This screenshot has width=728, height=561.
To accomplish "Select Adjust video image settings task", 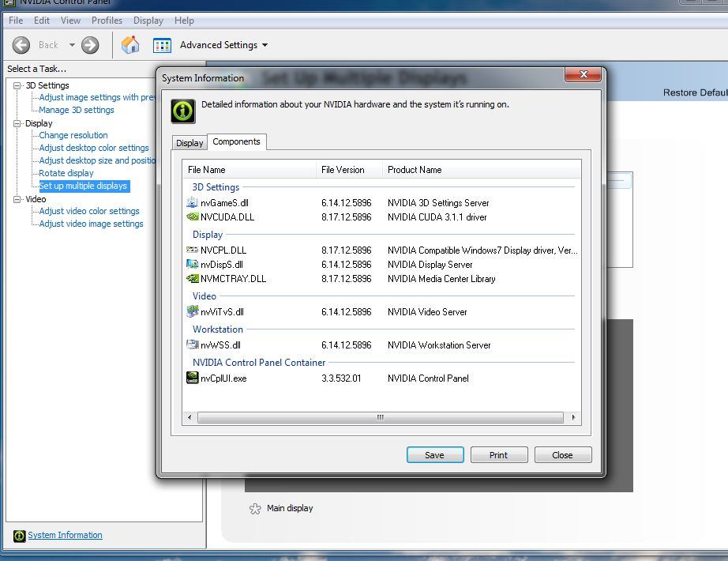I will click(91, 224).
